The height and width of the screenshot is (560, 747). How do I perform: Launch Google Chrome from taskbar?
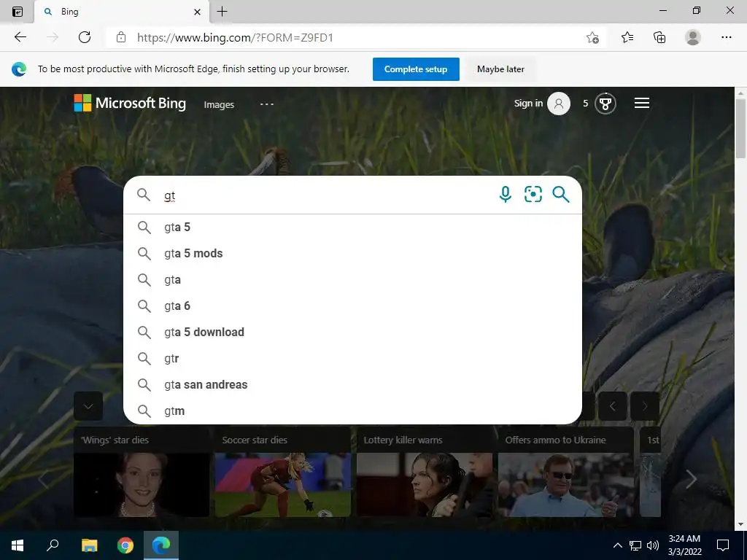pyautogui.click(x=125, y=545)
